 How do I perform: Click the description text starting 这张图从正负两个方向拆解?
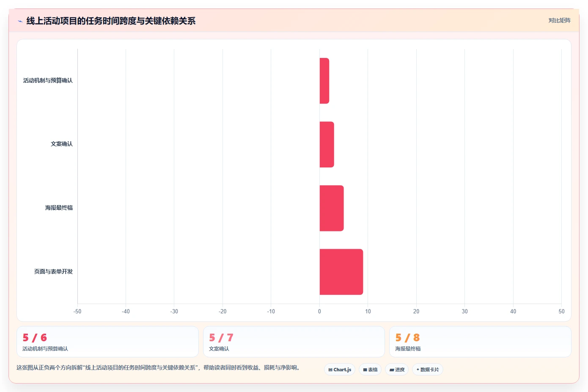[158, 368]
